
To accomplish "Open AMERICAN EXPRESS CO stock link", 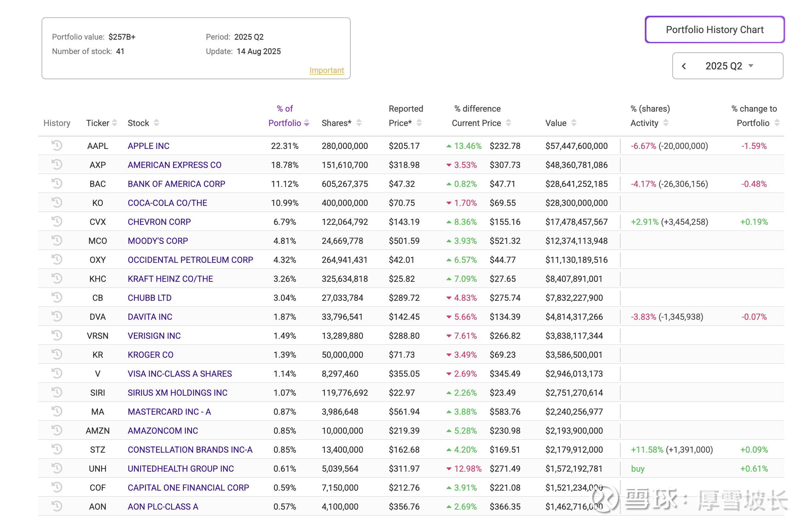I will pyautogui.click(x=174, y=165).
